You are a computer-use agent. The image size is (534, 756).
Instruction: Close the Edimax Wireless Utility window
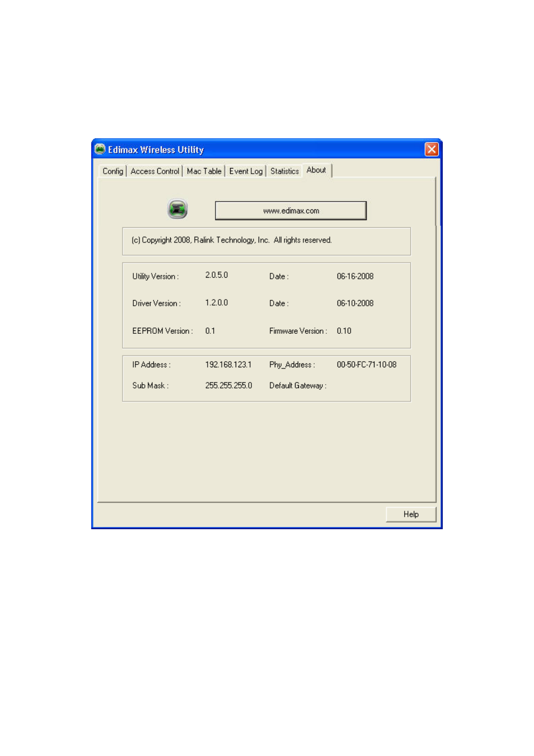[x=431, y=149]
